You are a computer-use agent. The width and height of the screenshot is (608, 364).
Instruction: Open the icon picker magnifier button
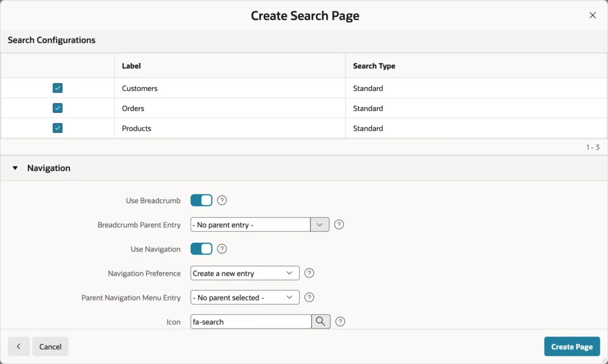(x=321, y=322)
